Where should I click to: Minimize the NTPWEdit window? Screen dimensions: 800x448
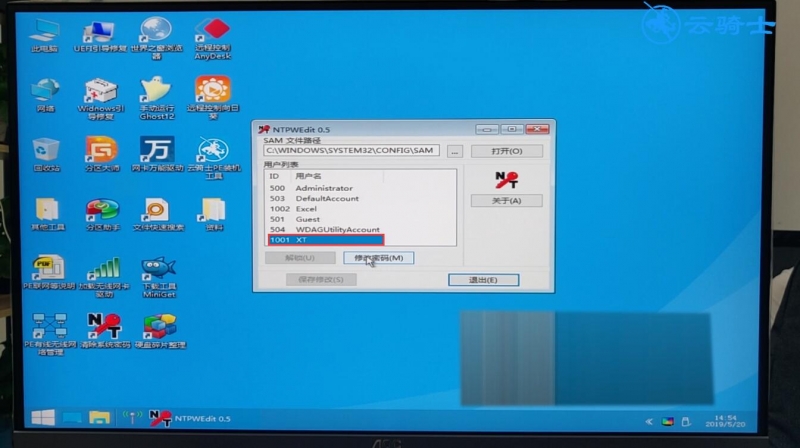[x=487, y=130]
